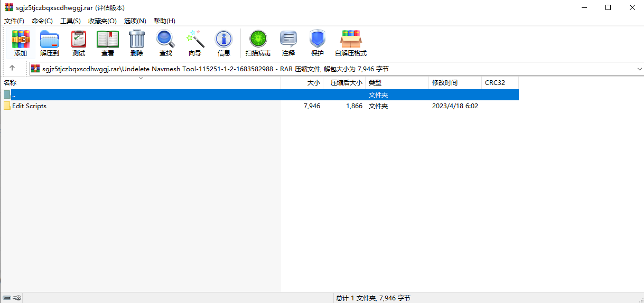644x303 pixels.
Task: Select 自解压格式 (SFX) toolbar icon
Action: [351, 43]
